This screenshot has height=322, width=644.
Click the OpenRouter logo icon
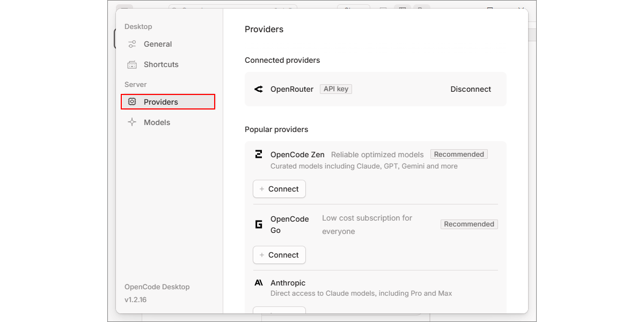point(259,89)
